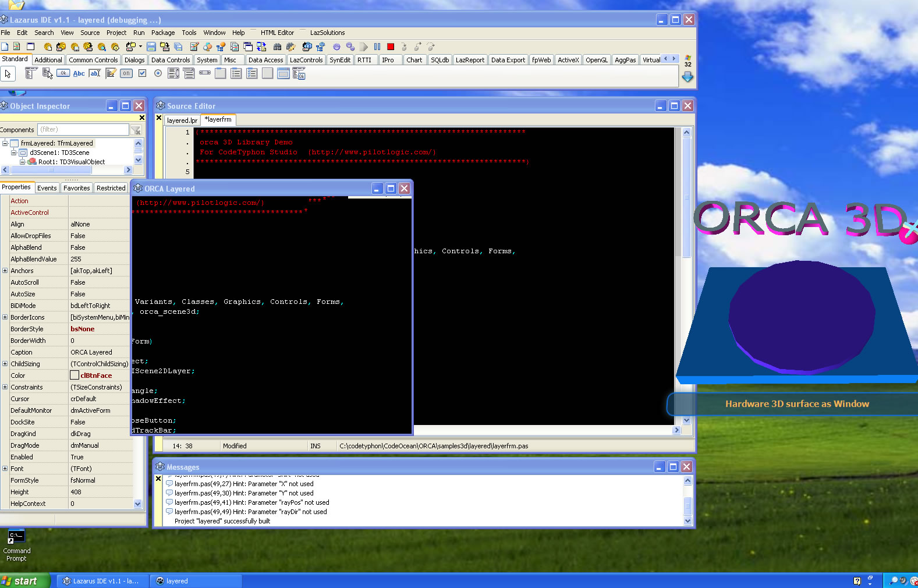Select the TListBox component in the palette
Viewport: 918px width, 588px height.
pos(173,73)
